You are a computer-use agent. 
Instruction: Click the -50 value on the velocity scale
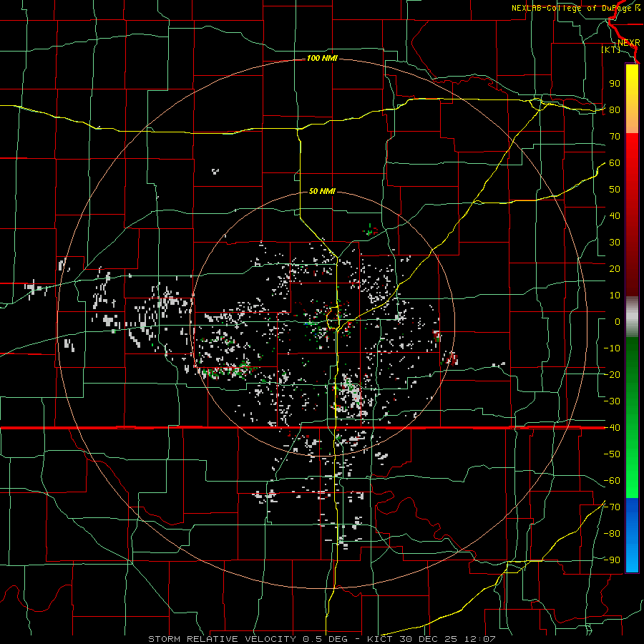point(612,454)
